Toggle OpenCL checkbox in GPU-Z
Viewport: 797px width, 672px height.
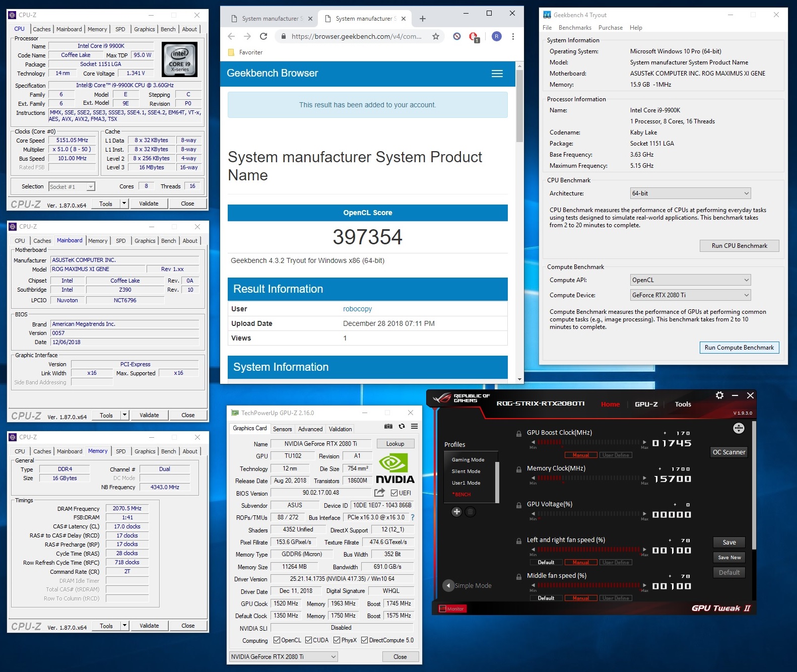pyautogui.click(x=277, y=640)
